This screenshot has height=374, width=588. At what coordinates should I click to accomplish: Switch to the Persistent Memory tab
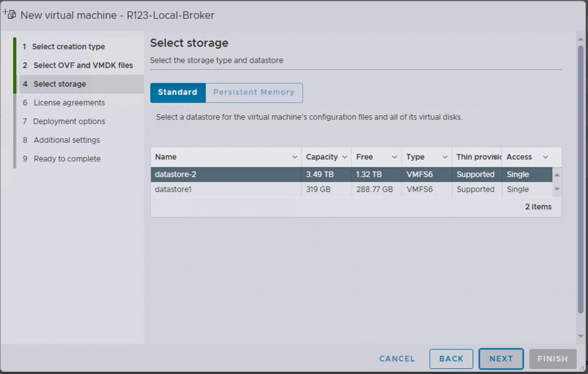pyautogui.click(x=254, y=93)
